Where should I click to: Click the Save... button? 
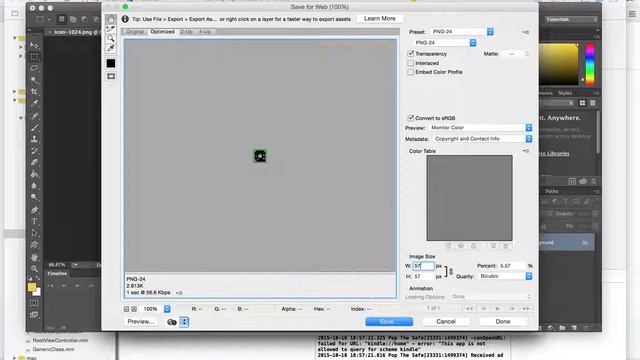pos(389,322)
